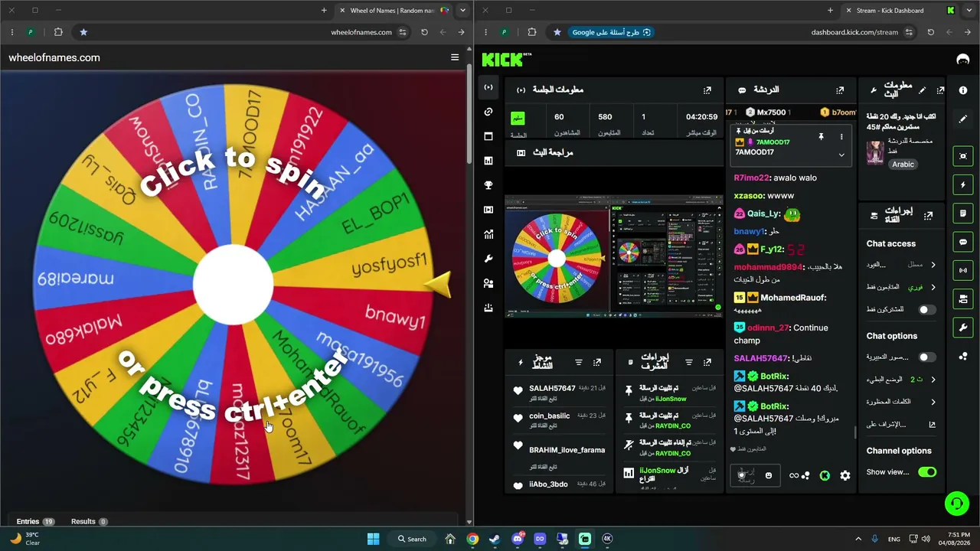Viewport: 980px width, 551px height.
Task: Select the Wheel of Names browser tab
Action: 395,11
